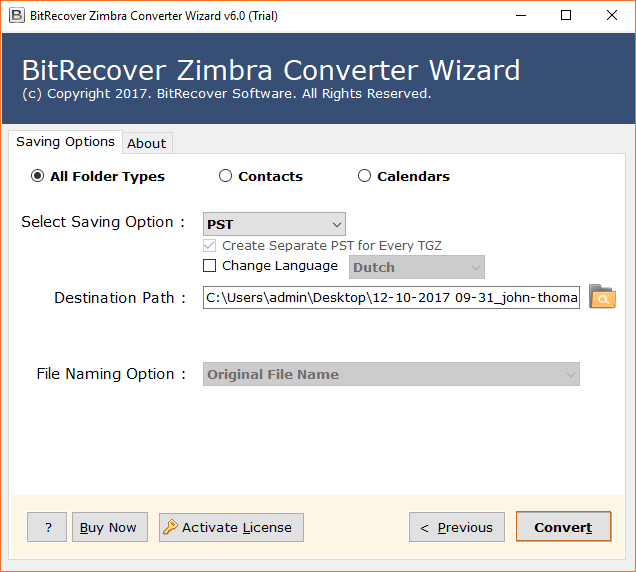The height and width of the screenshot is (572, 636).
Task: Switch to the Saving Options tab
Action: pyautogui.click(x=65, y=142)
